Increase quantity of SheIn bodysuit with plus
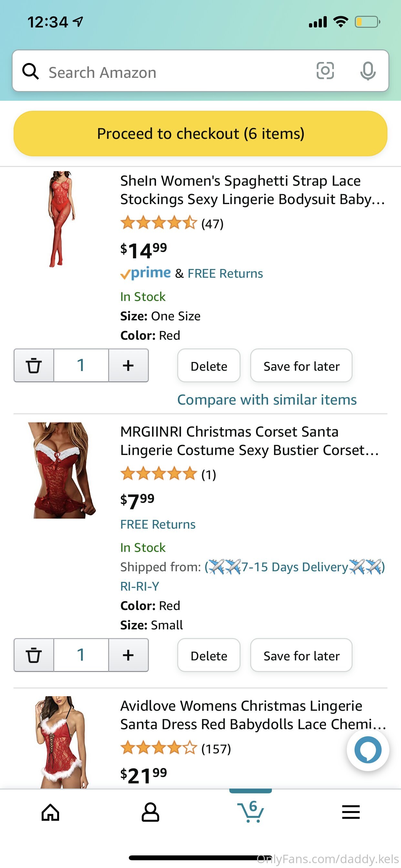 [129, 366]
